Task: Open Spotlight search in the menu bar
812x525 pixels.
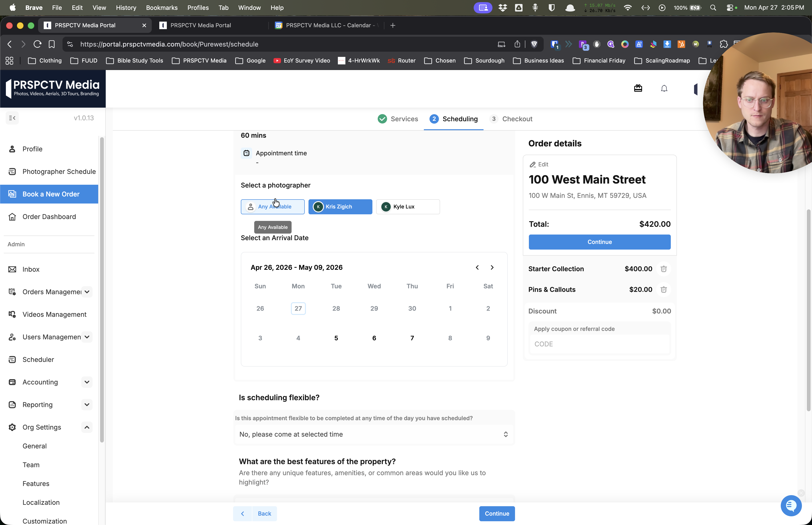Action: point(713,8)
